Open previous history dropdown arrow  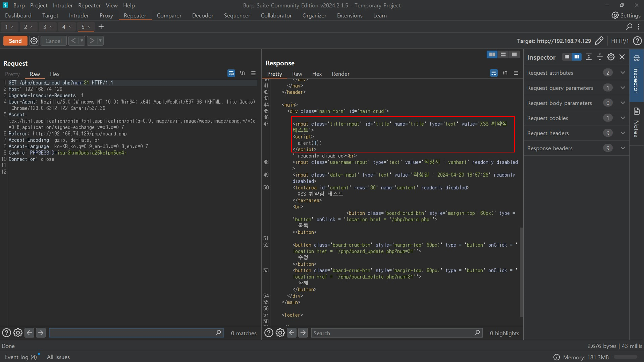pos(82,41)
